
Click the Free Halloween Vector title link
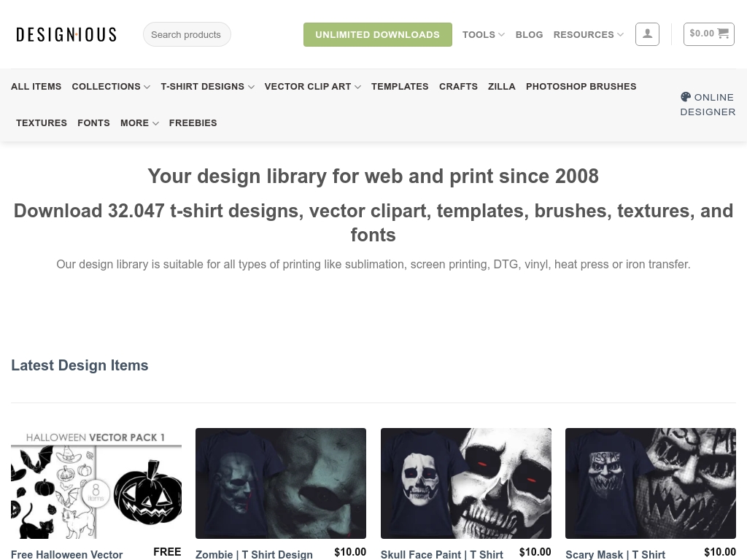point(66,555)
